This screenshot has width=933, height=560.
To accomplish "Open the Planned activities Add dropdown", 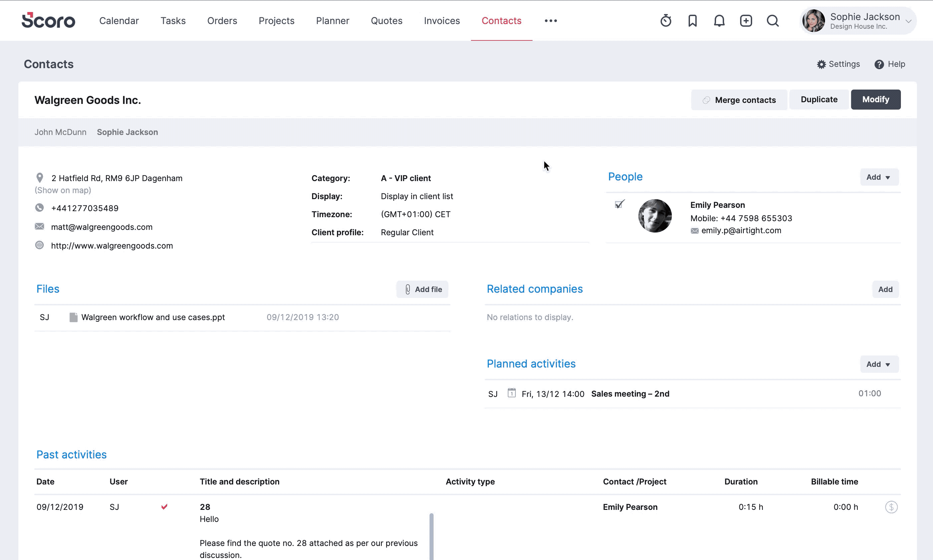I will [x=879, y=365].
